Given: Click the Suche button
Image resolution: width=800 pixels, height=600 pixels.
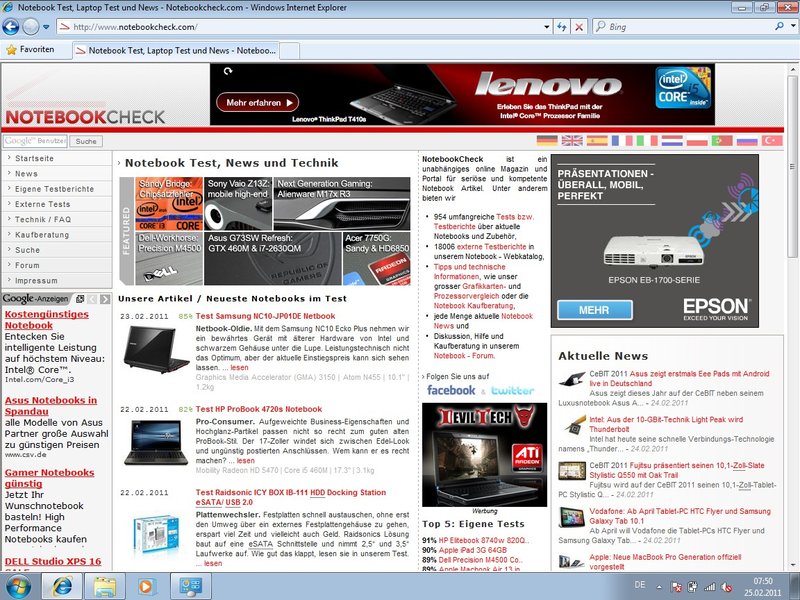Looking at the screenshot, I should [x=86, y=141].
